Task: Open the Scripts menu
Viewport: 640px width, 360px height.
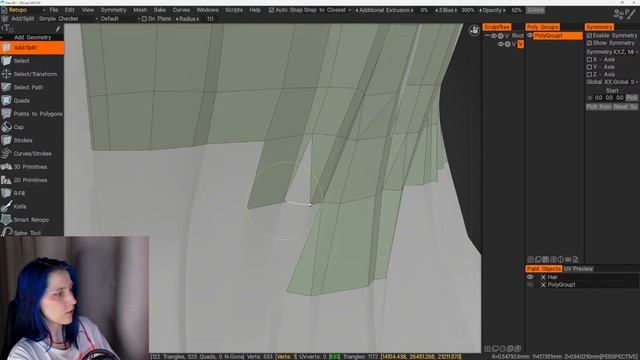Action: [x=234, y=10]
